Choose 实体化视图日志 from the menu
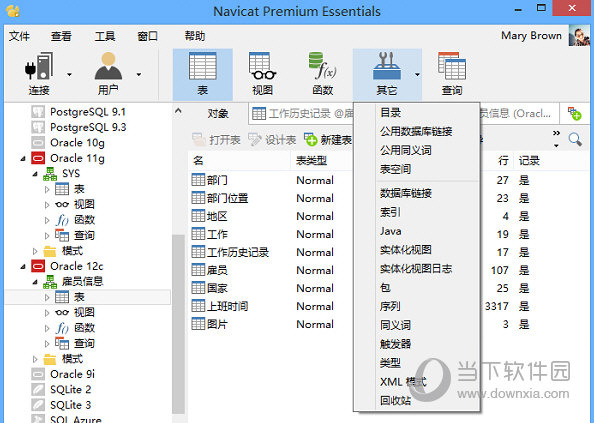 [416, 268]
